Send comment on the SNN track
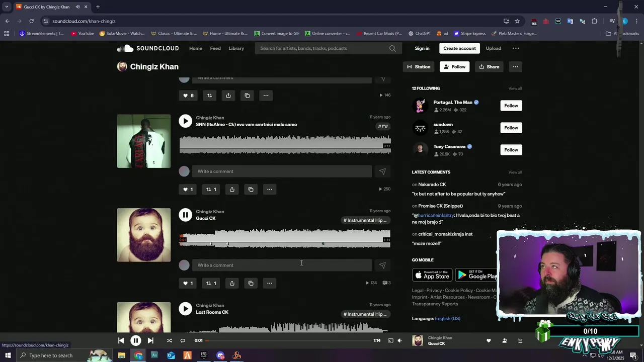The width and height of the screenshot is (644, 362). pyautogui.click(x=382, y=171)
